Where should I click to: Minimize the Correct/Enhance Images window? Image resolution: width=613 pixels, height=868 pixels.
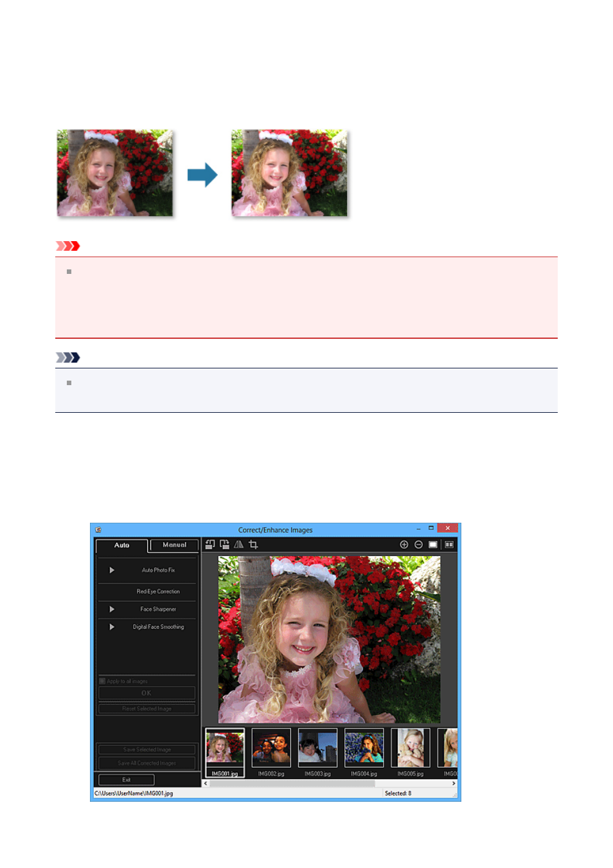click(x=418, y=529)
